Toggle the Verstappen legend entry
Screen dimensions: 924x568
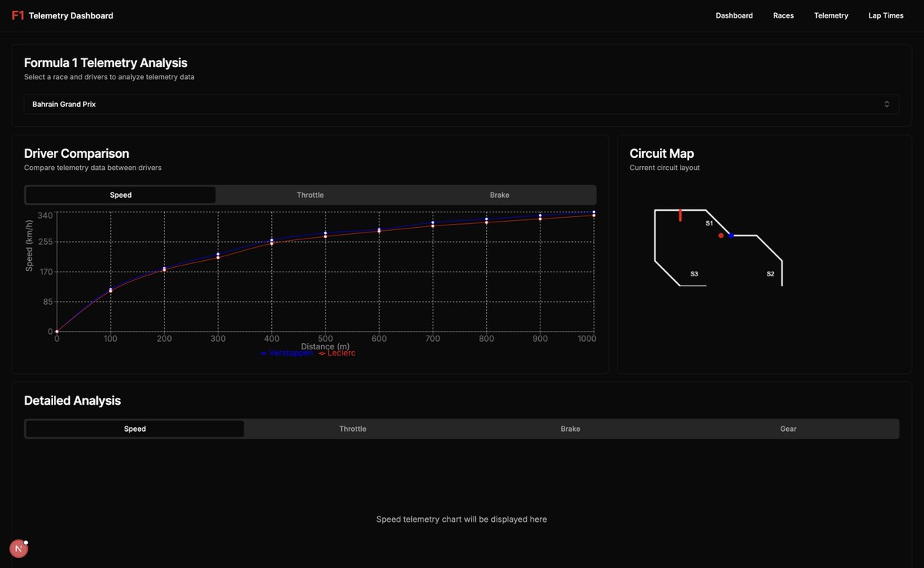click(286, 352)
